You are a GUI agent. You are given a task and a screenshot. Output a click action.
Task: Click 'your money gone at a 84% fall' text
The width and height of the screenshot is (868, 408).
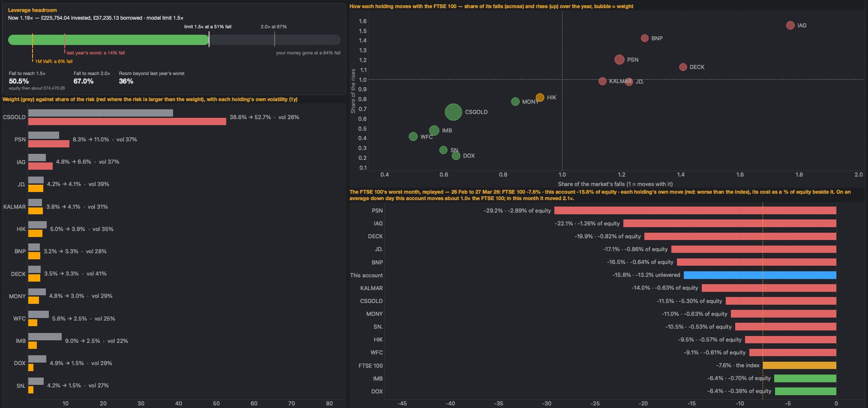coord(308,53)
